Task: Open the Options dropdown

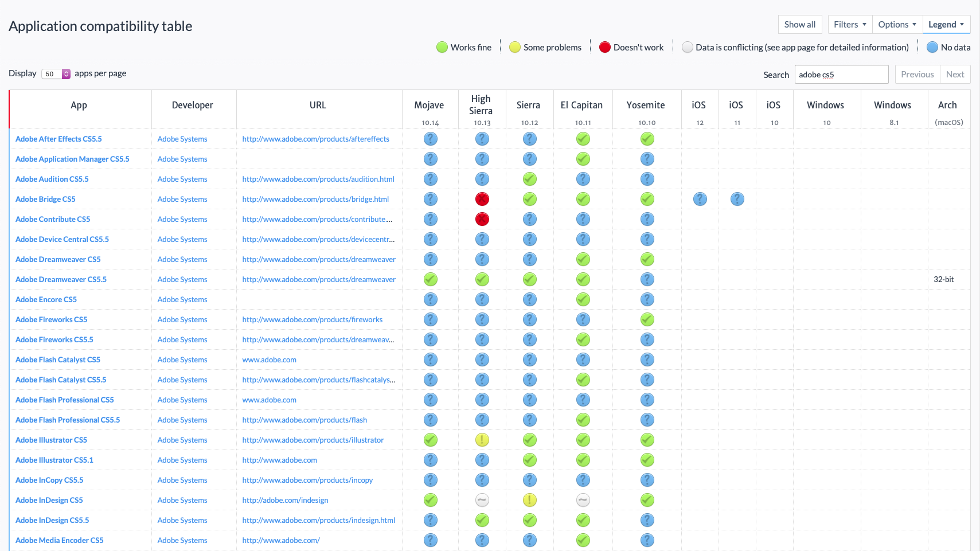Action: 897,25
